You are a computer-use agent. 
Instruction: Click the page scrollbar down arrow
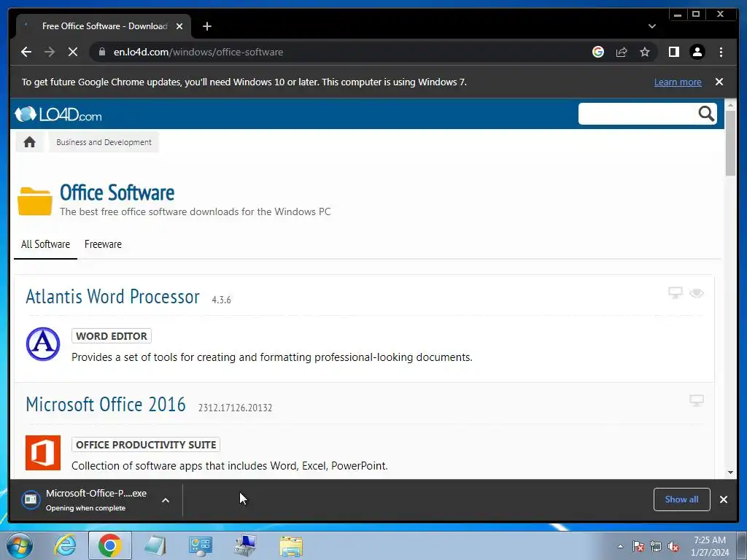pos(730,472)
